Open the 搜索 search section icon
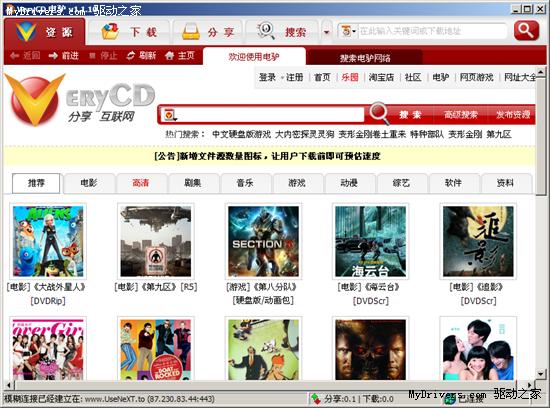The image size is (550, 408). coord(266,31)
